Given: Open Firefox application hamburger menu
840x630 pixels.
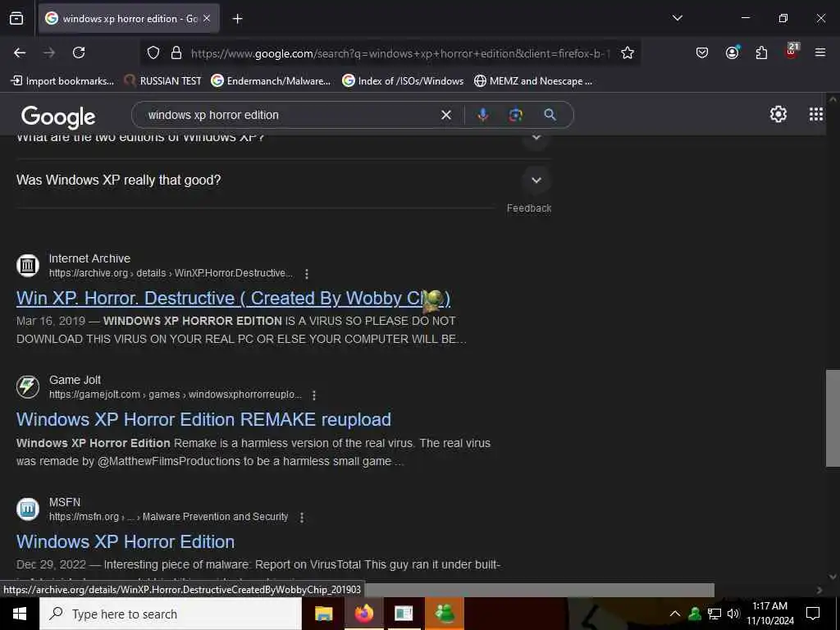Looking at the screenshot, I should coord(819,52).
